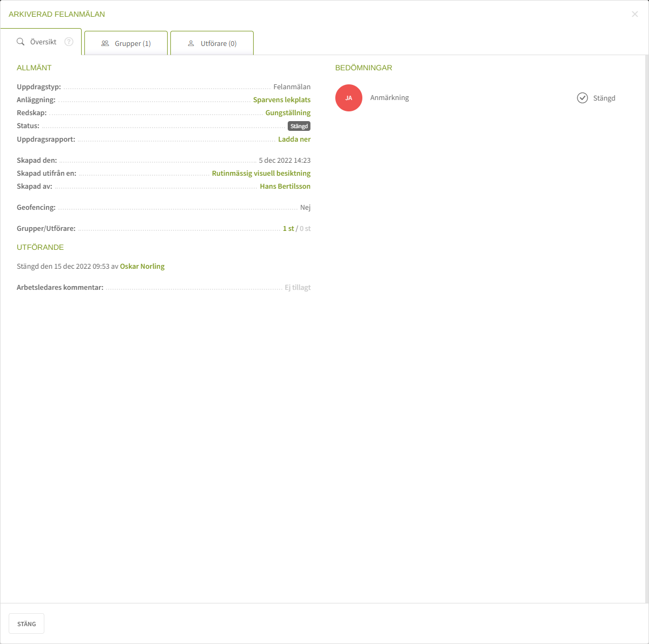This screenshot has height=644, width=649.
Task: Click the person icon on Utförare tab
Action: [191, 43]
